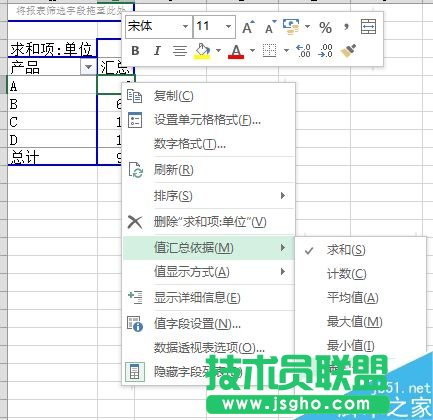Open the 排序(S) submenu
Image resolution: width=433 pixels, height=420 pixels.
tap(209, 196)
